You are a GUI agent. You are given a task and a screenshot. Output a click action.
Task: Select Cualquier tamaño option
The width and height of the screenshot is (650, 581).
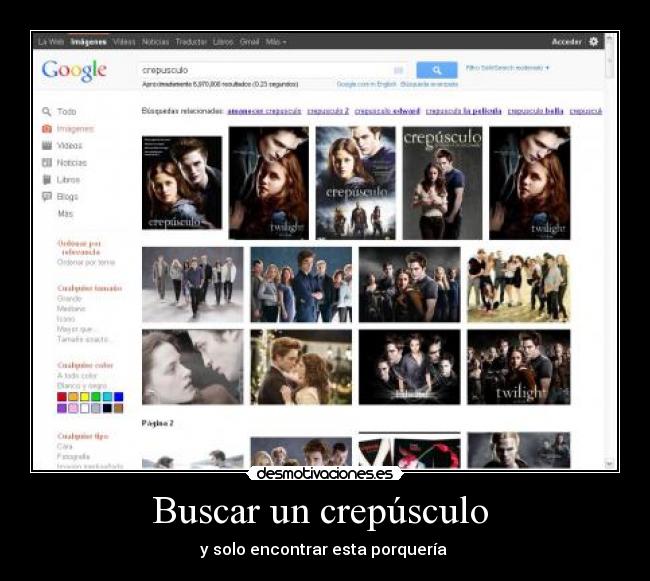tap(90, 288)
